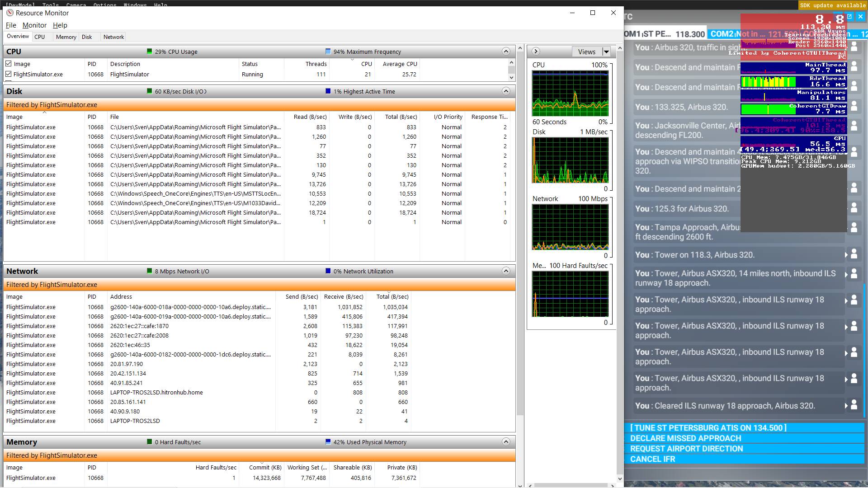This screenshot has width=868, height=488.
Task: Switch to the Memory tab
Action: (66, 37)
